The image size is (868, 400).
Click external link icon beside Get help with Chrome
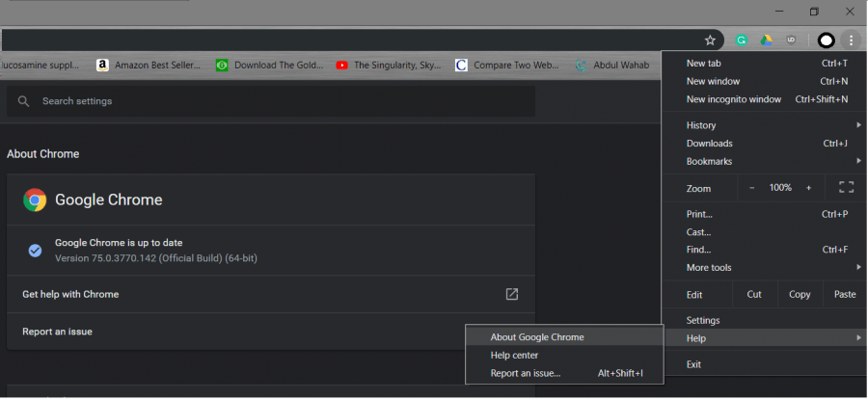512,294
